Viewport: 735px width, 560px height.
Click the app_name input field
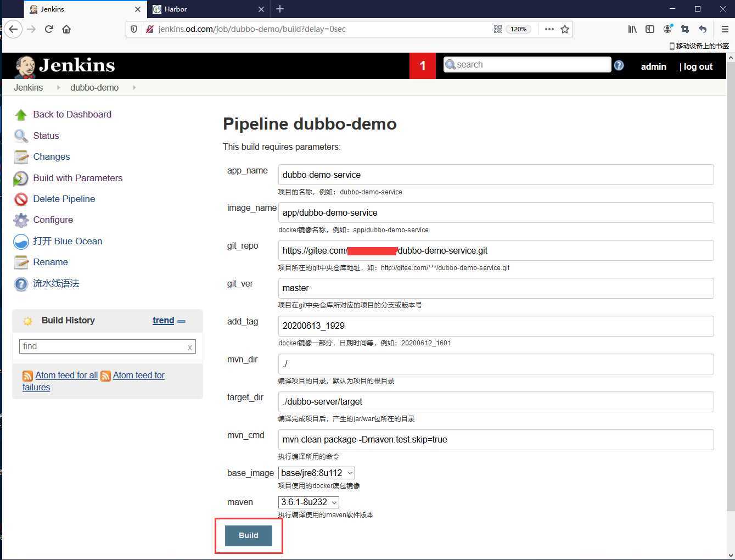pos(496,175)
